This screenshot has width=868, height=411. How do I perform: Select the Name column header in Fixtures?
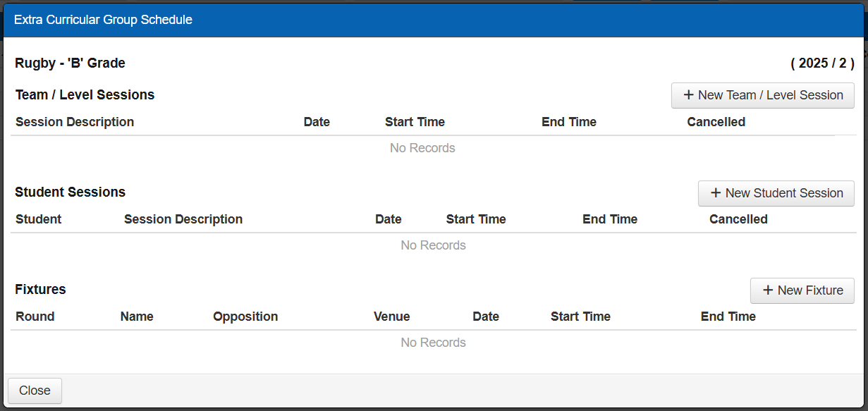137,317
